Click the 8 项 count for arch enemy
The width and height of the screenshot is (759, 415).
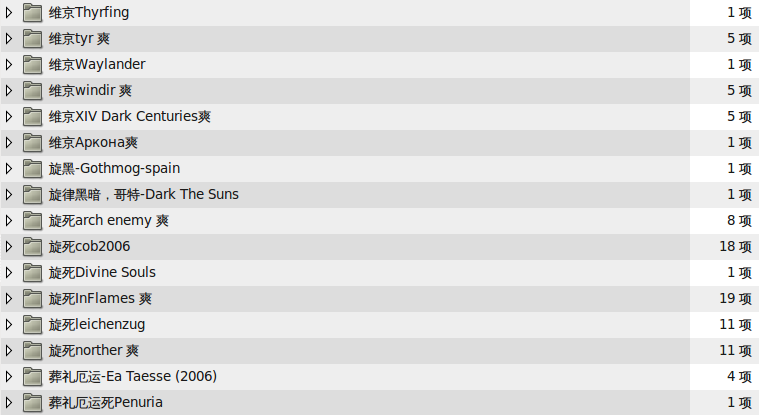(x=739, y=221)
